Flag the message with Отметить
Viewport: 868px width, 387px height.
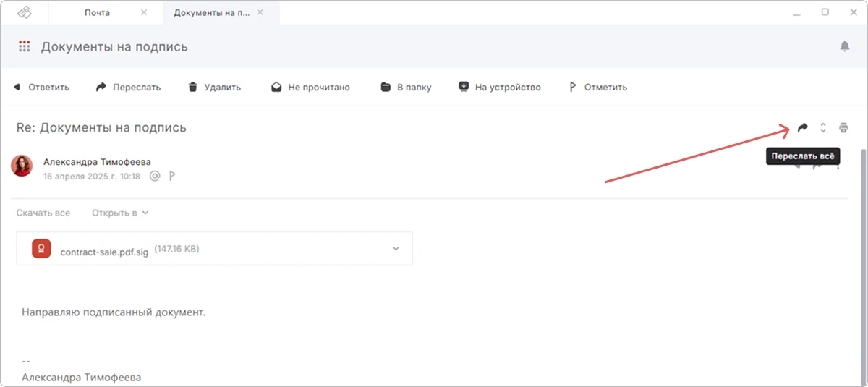point(597,88)
